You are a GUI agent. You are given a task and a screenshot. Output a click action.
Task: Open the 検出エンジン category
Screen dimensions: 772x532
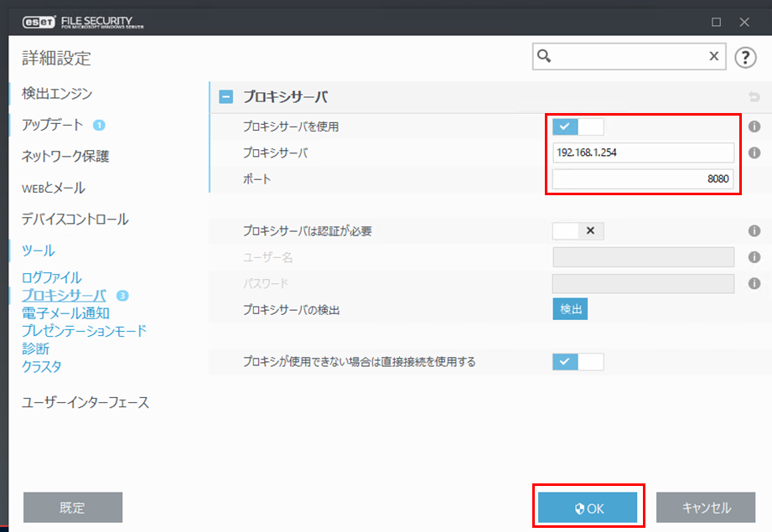coord(57,93)
